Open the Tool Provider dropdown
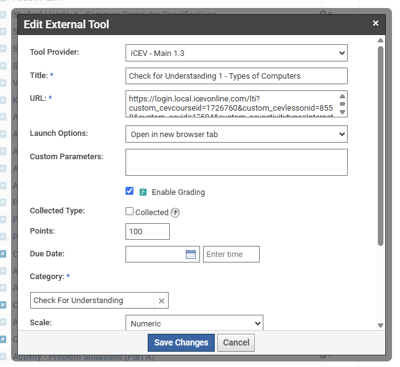 coord(236,53)
